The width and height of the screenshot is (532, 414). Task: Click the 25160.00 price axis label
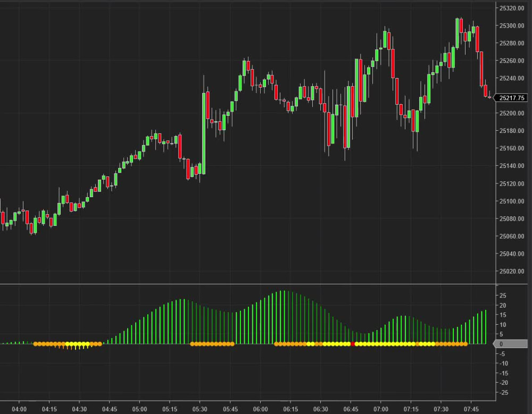[512, 148]
